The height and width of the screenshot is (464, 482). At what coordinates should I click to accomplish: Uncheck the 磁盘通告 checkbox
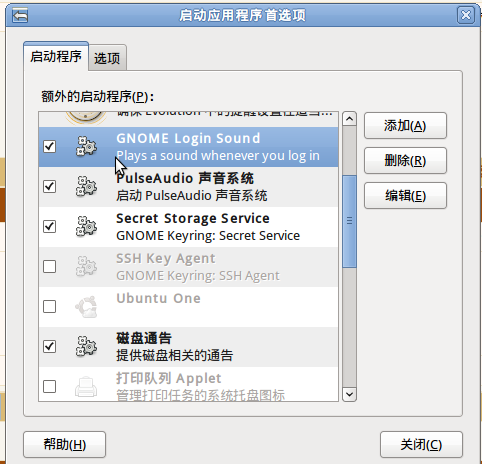point(49,346)
